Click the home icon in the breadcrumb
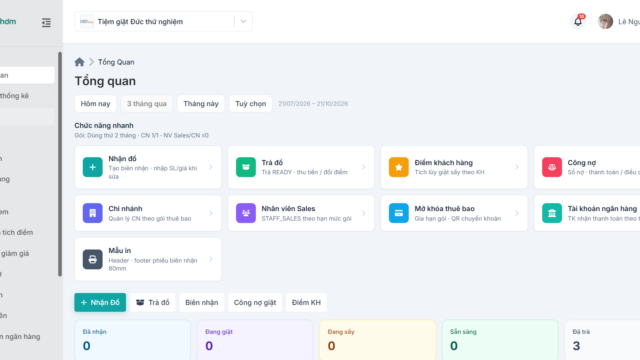Screen dimensions: 640x360 point(79,62)
